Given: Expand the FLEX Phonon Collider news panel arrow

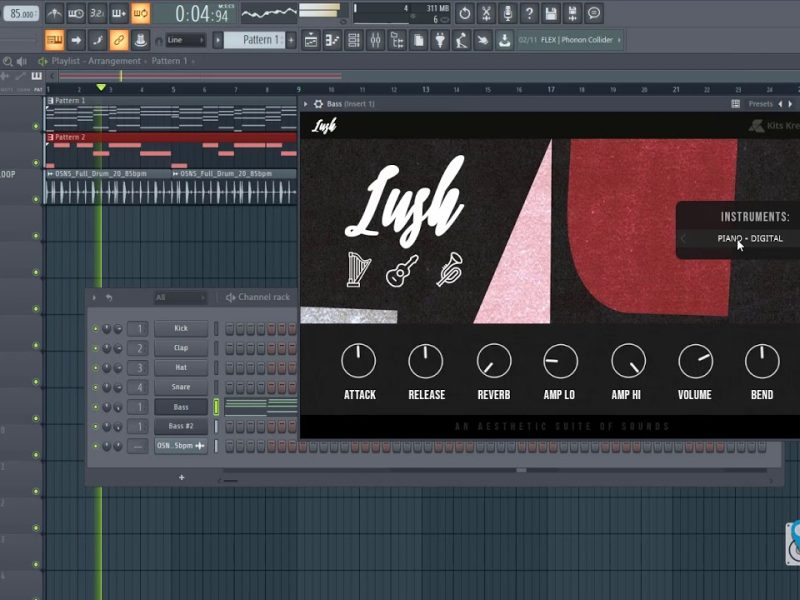Looking at the screenshot, I should 619,40.
